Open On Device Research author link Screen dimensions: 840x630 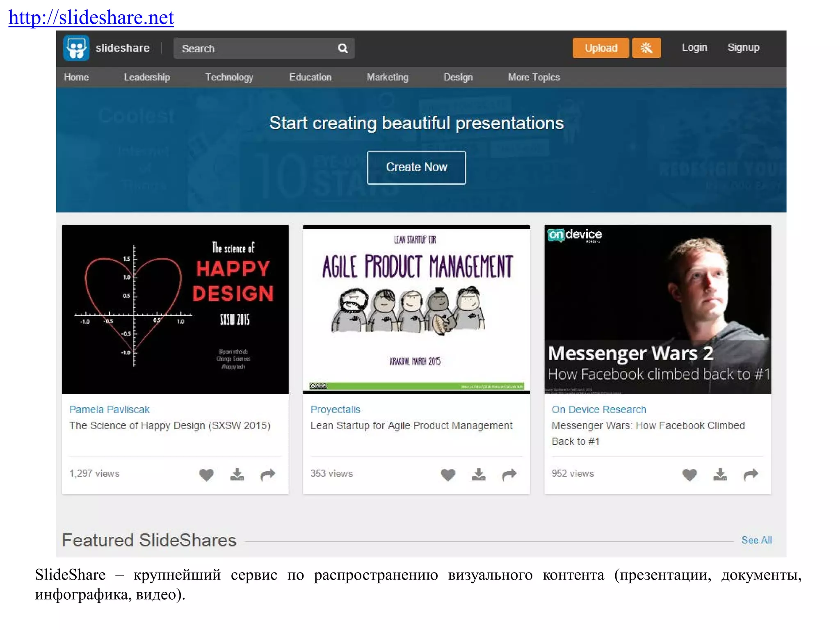coord(599,409)
